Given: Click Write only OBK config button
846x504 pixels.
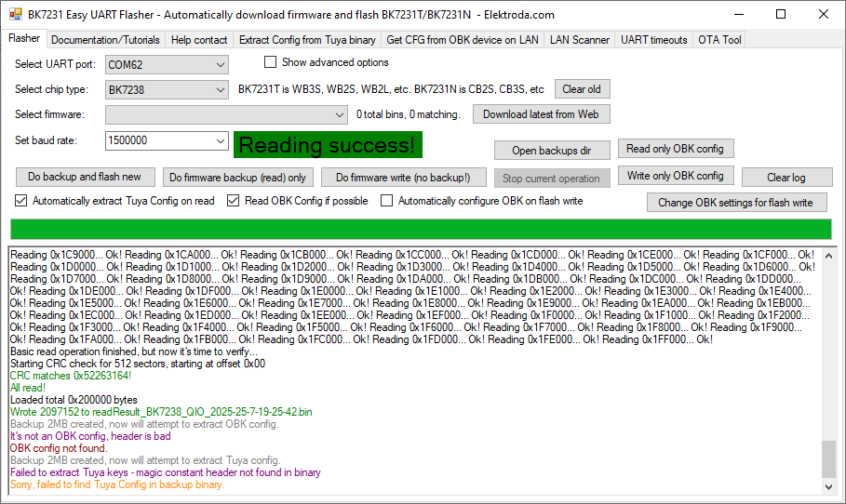Looking at the screenshot, I should point(675,176).
